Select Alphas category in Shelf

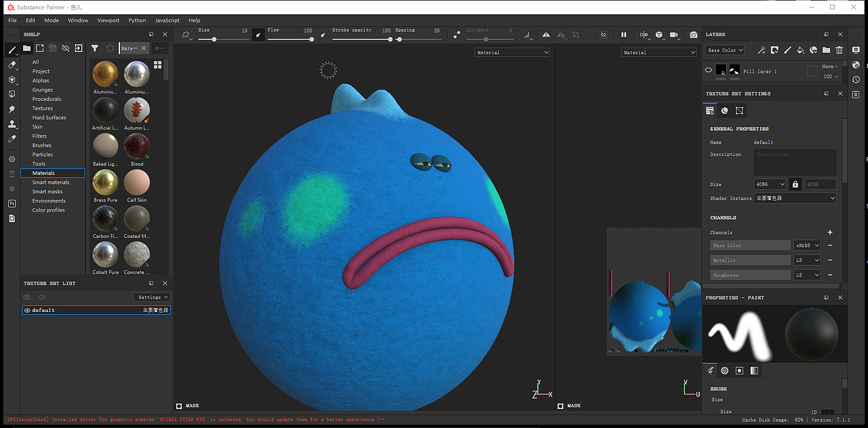(41, 81)
